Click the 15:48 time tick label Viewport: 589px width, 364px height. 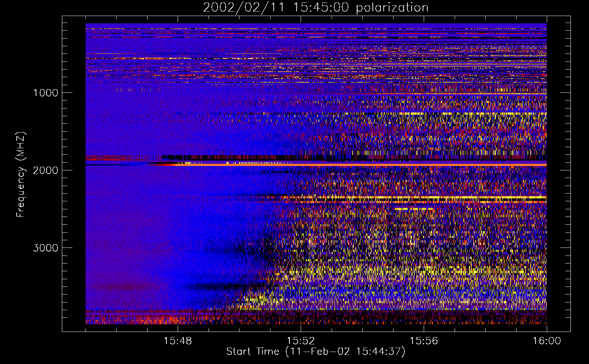coord(178,341)
